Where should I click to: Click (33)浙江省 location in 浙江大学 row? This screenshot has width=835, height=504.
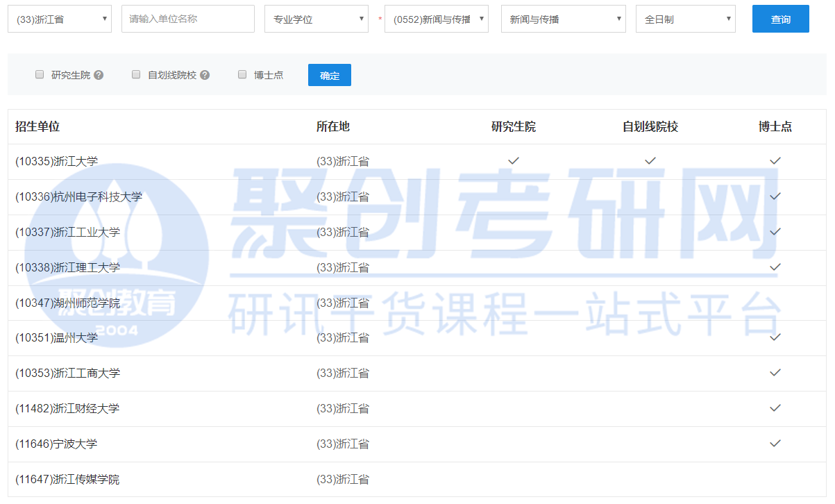click(x=343, y=161)
